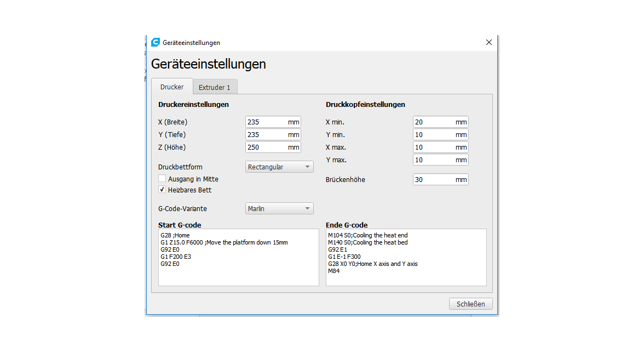Enable the Ausgang in Mitte checkbox
Image resolution: width=644 pixels, height=352 pixels.
click(x=162, y=179)
